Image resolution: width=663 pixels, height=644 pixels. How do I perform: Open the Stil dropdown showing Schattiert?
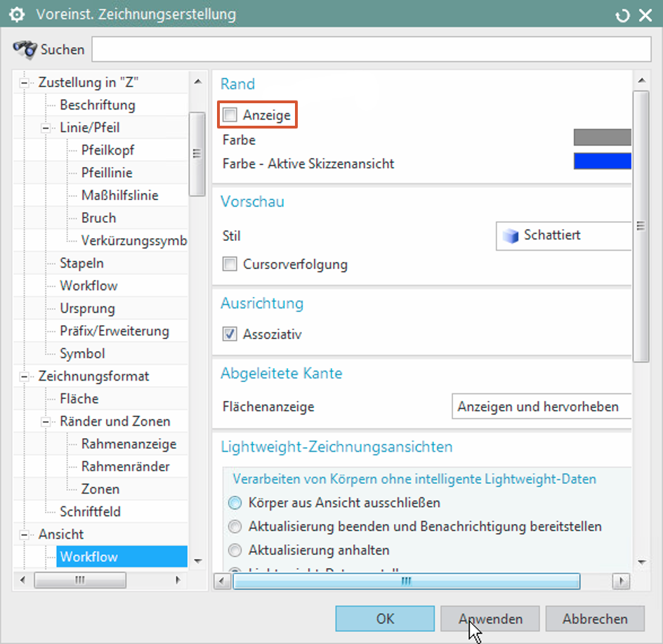point(563,235)
